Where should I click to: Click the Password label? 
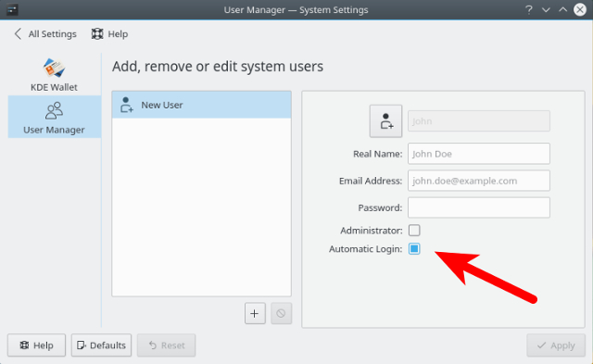point(380,207)
